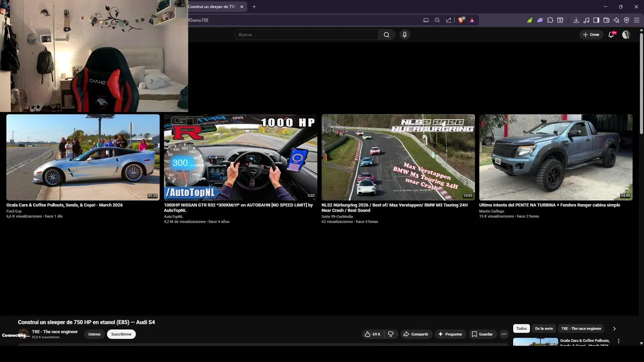Click the share page icon in address bar
Image resolution: width=644 pixels, height=362 pixels.
pyautogui.click(x=449, y=20)
